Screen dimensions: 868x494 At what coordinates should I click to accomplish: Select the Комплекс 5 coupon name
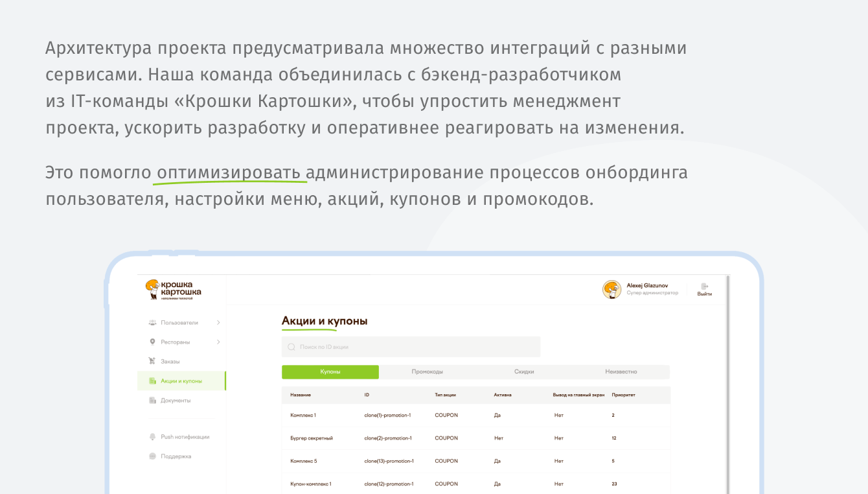tap(304, 461)
